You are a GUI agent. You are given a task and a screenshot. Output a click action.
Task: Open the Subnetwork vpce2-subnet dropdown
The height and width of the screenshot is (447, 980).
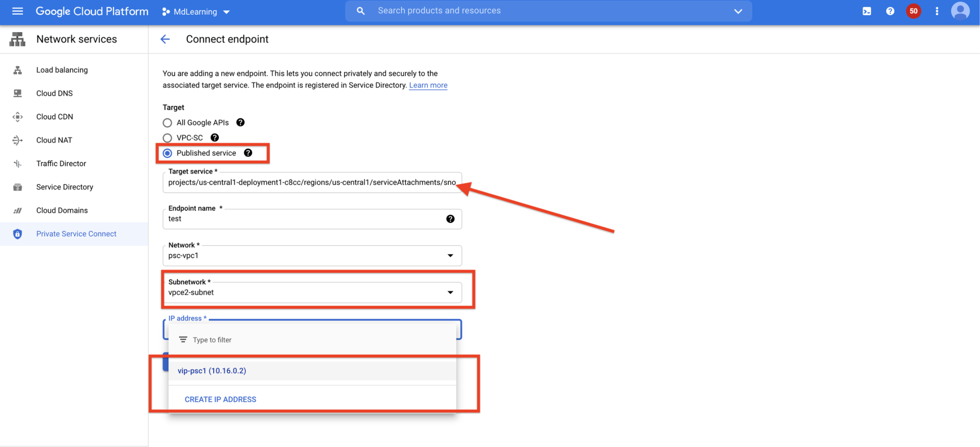click(x=451, y=292)
